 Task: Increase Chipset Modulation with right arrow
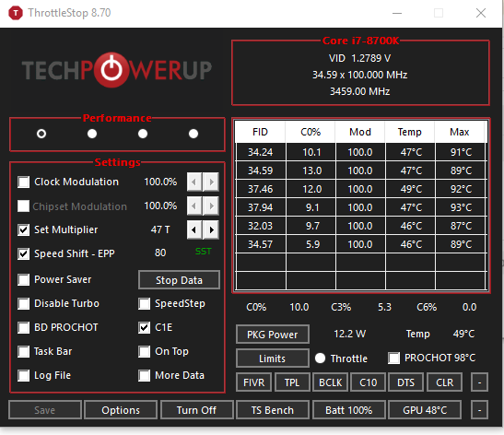coord(211,206)
